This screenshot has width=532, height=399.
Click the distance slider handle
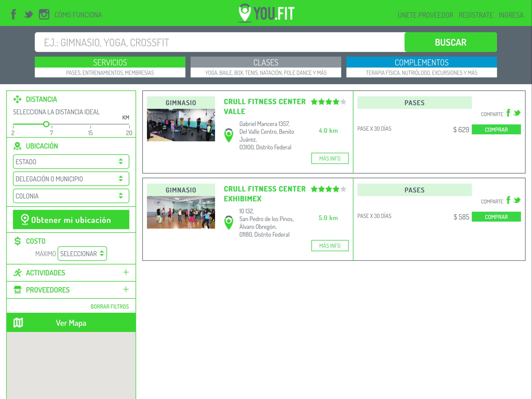[46, 124]
